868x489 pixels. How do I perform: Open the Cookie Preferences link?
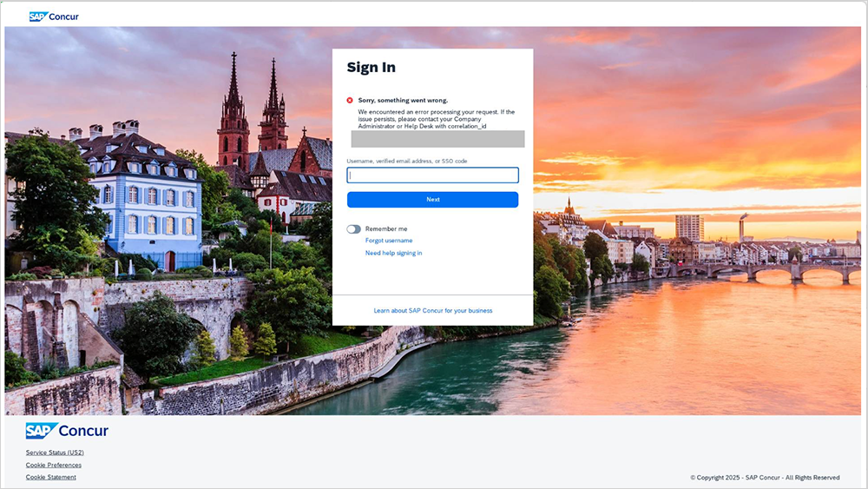(x=53, y=465)
